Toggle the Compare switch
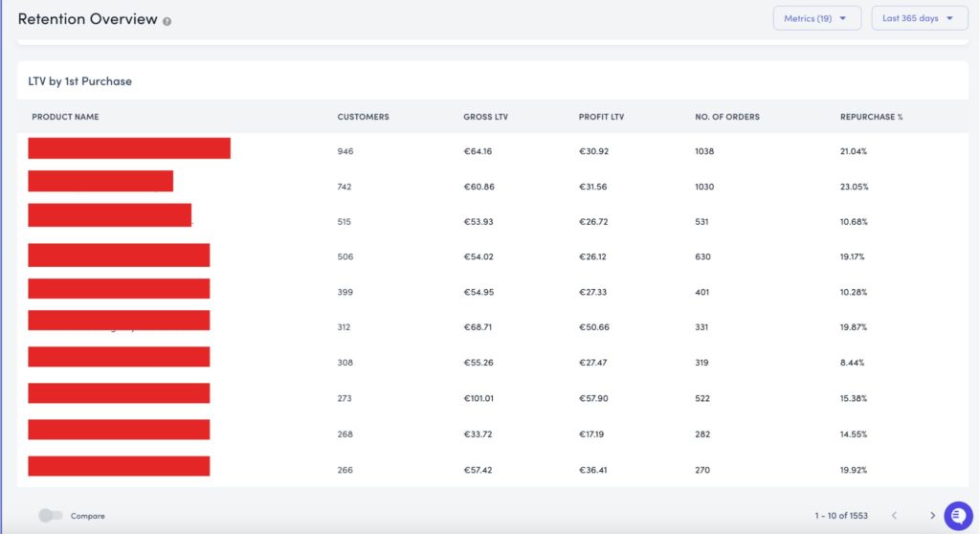 [x=50, y=516]
